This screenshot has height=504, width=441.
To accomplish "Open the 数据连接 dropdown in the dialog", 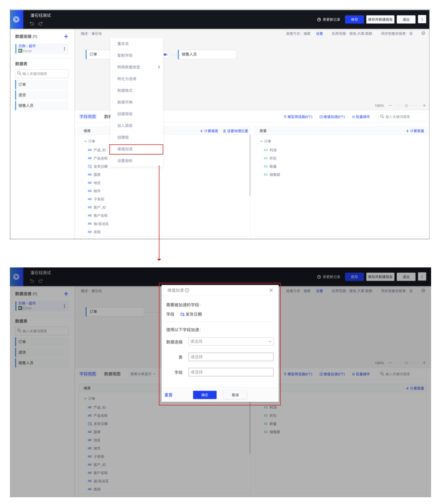I will [x=231, y=341].
